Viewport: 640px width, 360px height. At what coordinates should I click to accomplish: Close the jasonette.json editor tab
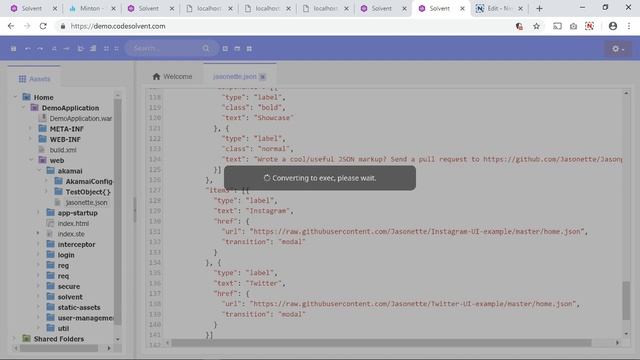pos(262,77)
